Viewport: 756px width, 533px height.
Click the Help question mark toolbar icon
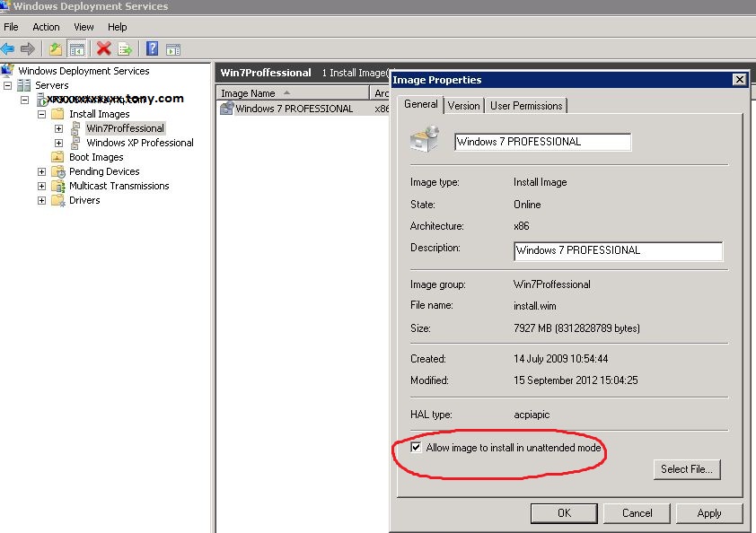tap(151, 48)
